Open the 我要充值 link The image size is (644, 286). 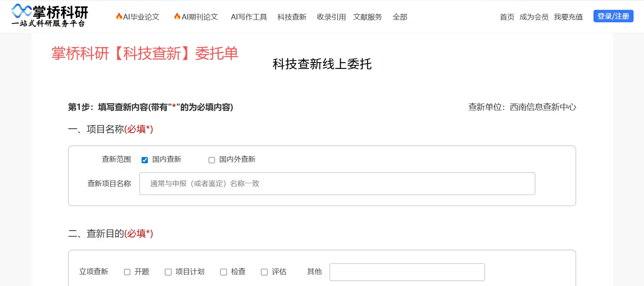pos(568,17)
